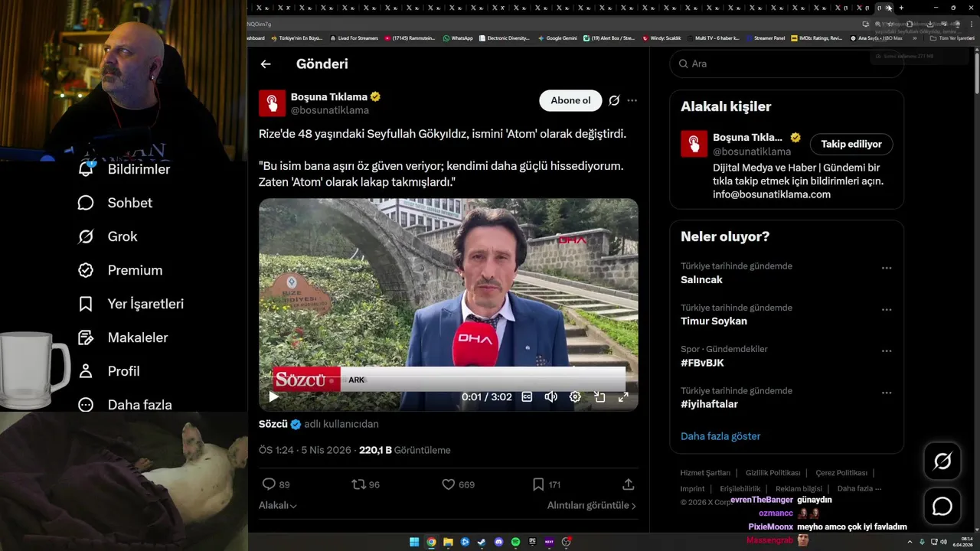
Task: Open the Google Gemini bookmark
Action: pos(557,38)
